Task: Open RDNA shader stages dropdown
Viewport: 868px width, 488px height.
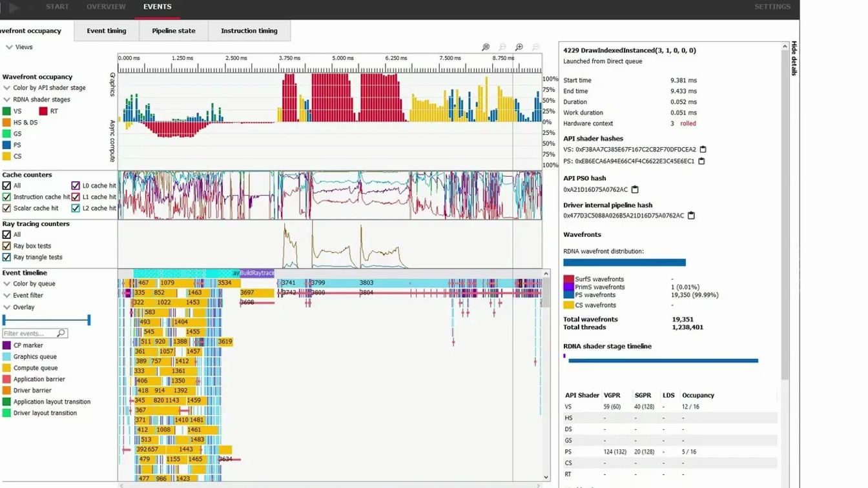Action: (37, 99)
